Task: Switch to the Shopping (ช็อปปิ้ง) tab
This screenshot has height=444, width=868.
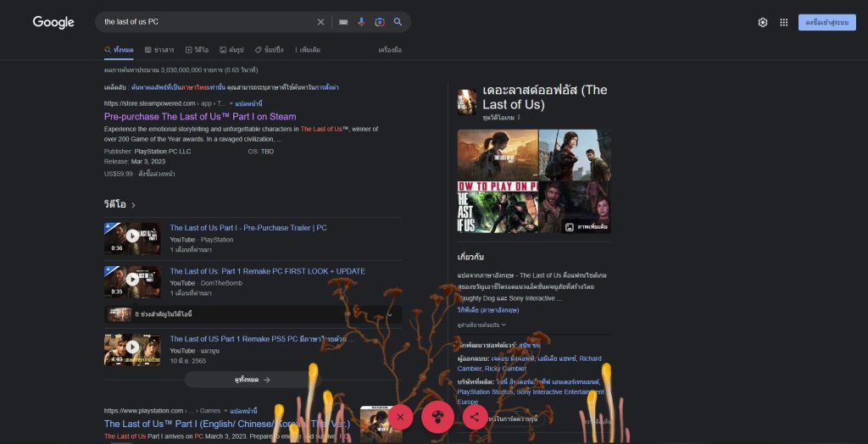Action: point(269,50)
